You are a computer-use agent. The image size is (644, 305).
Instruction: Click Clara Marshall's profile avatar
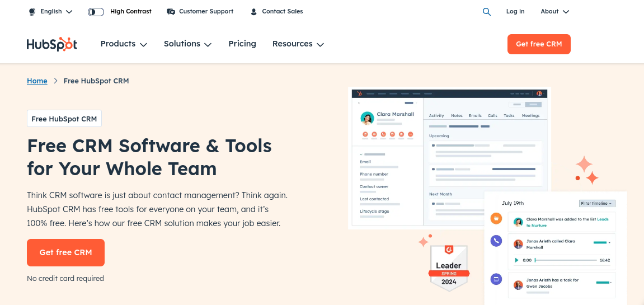[x=367, y=119]
